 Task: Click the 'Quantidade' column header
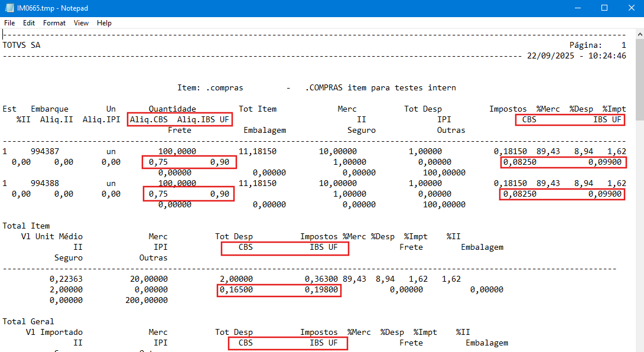pos(172,109)
